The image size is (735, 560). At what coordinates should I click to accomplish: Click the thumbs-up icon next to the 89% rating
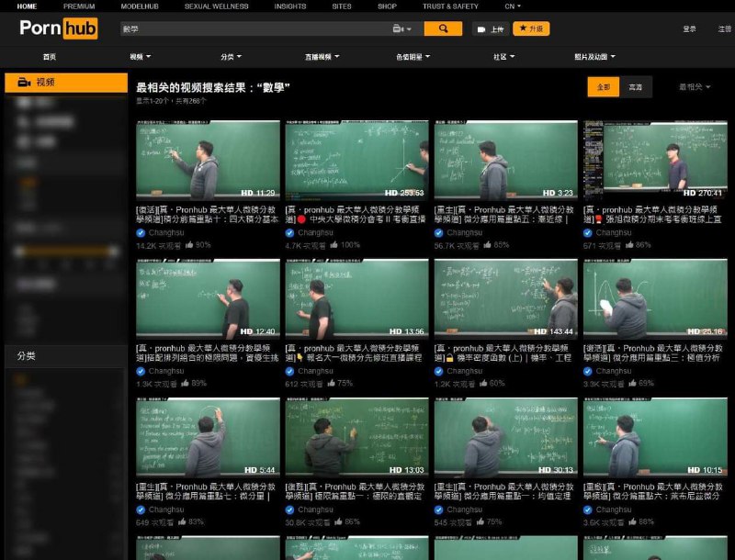185,383
